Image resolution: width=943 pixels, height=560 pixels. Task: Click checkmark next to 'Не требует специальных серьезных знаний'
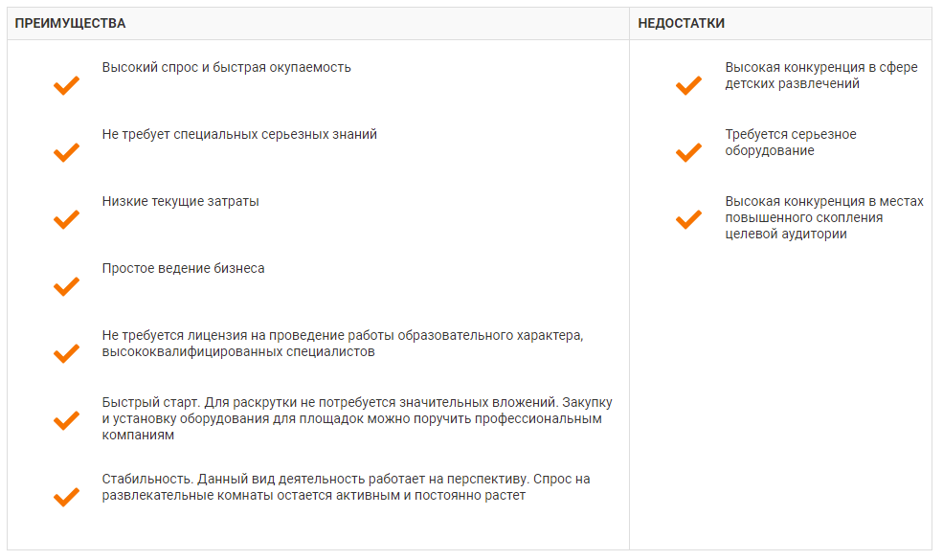(x=66, y=153)
